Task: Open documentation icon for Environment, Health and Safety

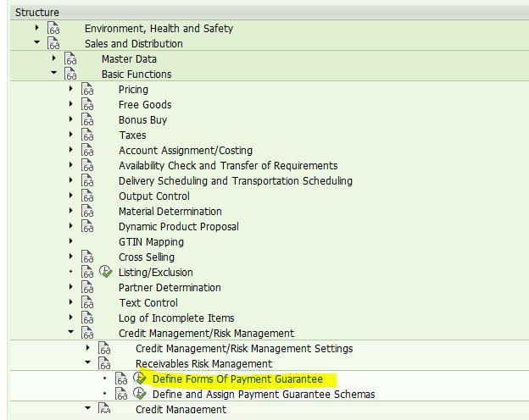Action: click(x=53, y=28)
